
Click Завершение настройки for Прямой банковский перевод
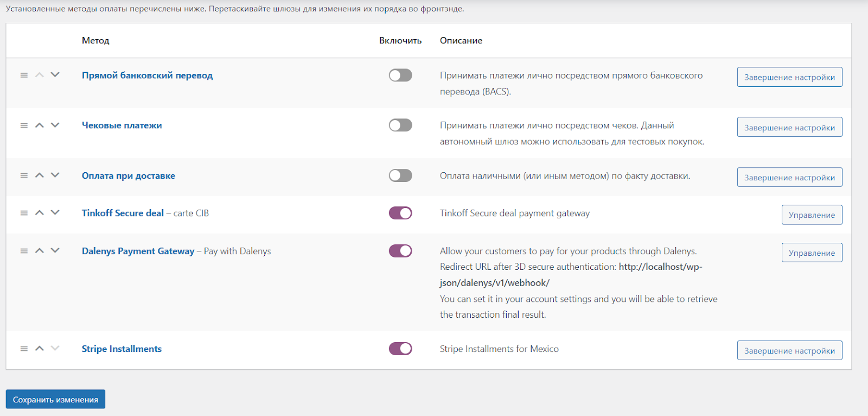pyautogui.click(x=789, y=77)
